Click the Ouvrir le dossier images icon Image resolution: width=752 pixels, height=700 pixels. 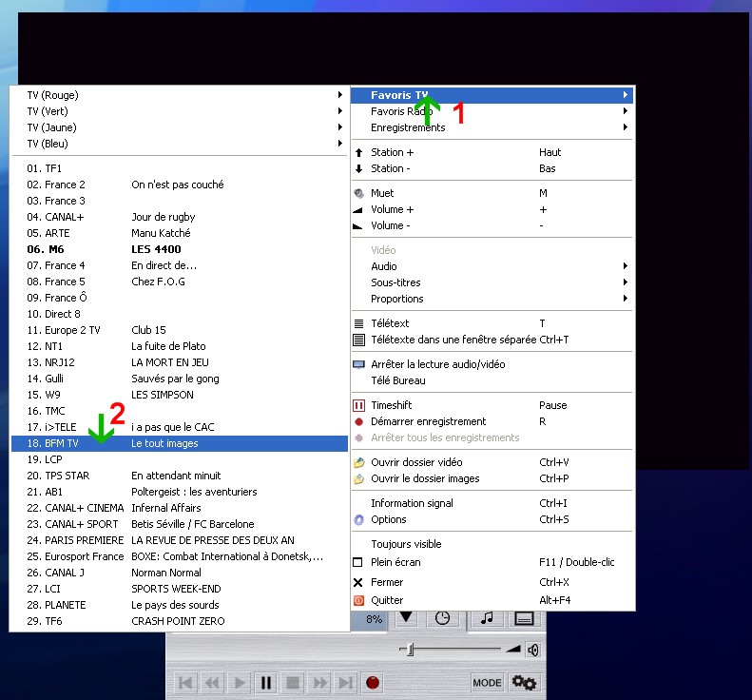(x=358, y=478)
